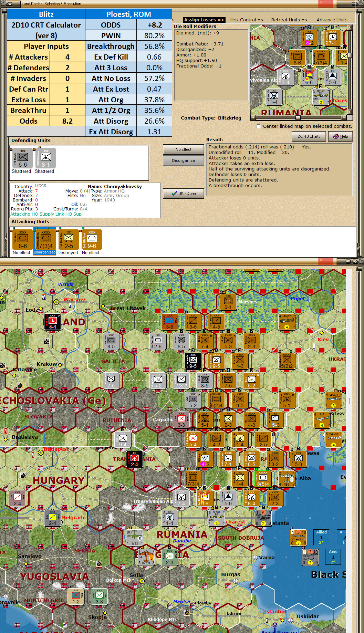Click the I-17 fighter counter
This screenshot has height=633, width=364.
tap(322, 419)
